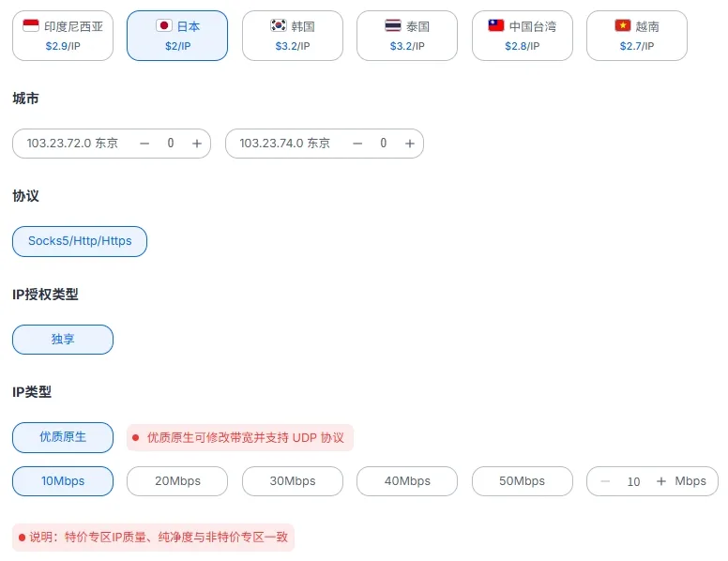Image resolution: width=728 pixels, height=561 pixels.
Task: Click quantity field of 103.23.72.0 东京
Action: pyautogui.click(x=171, y=143)
